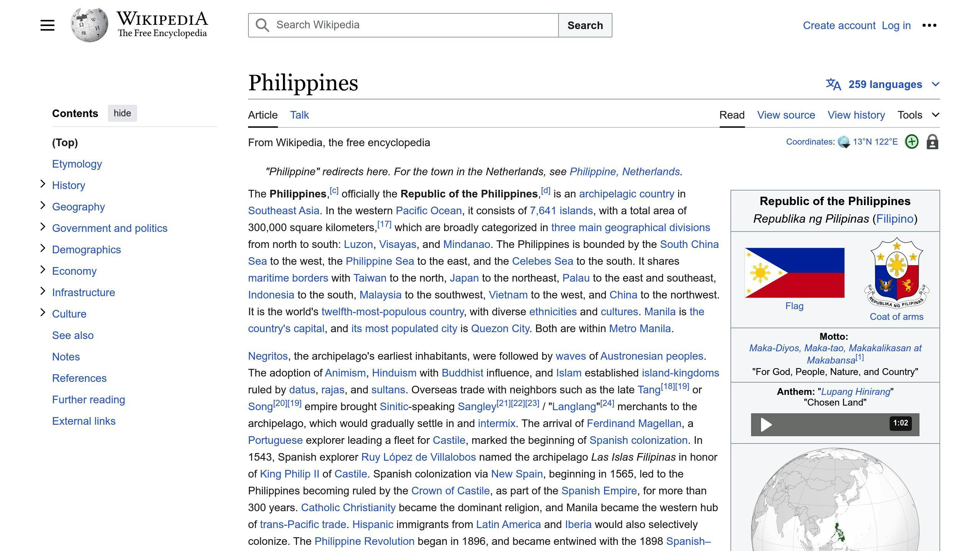The width and height of the screenshot is (980, 551).
Task: Open the Tools dropdown menu
Action: click(x=918, y=115)
